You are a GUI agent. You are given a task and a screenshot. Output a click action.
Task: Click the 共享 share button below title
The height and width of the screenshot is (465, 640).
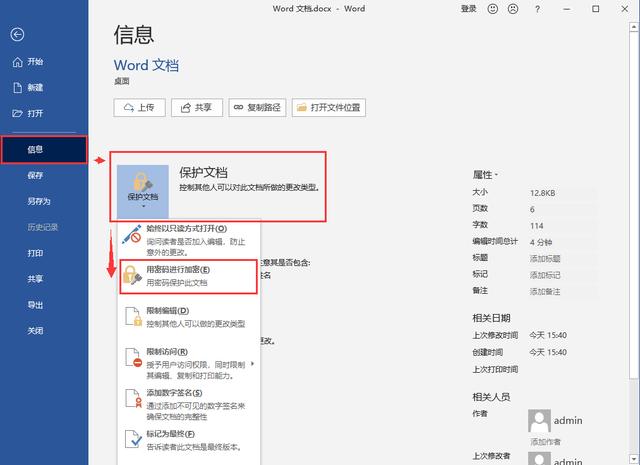pos(197,108)
